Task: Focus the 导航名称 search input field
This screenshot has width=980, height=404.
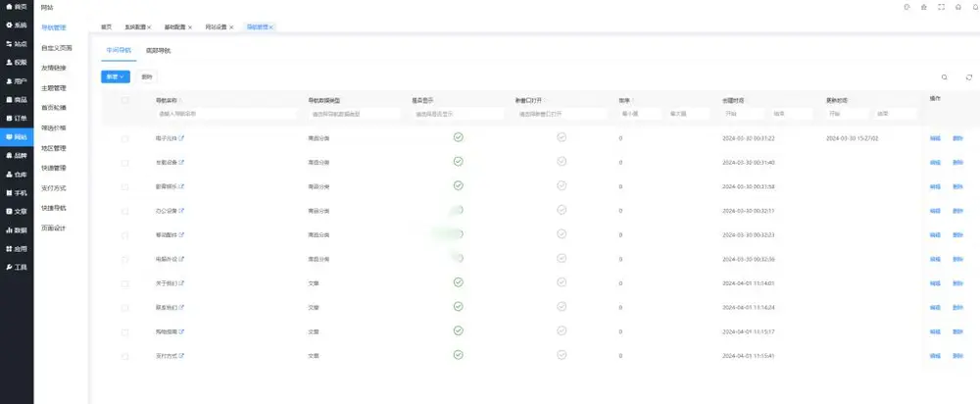Action: tap(226, 114)
